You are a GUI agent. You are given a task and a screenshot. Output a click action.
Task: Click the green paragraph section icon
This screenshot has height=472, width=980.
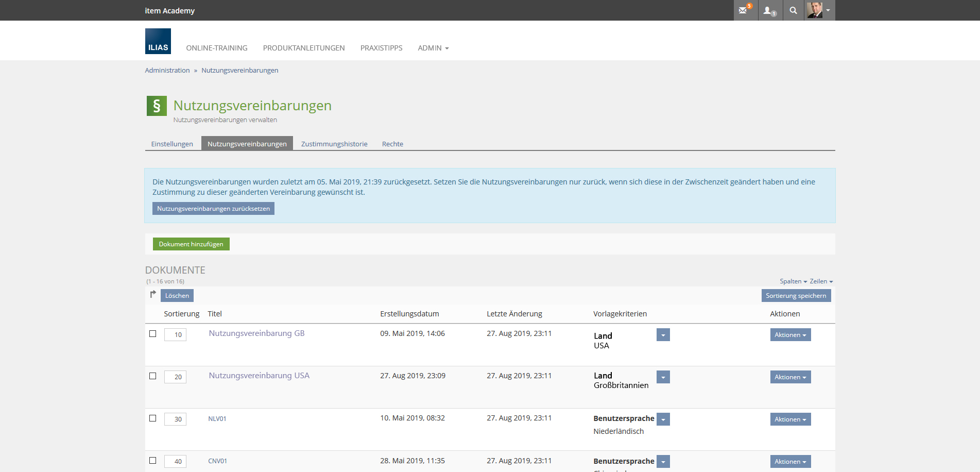[157, 106]
